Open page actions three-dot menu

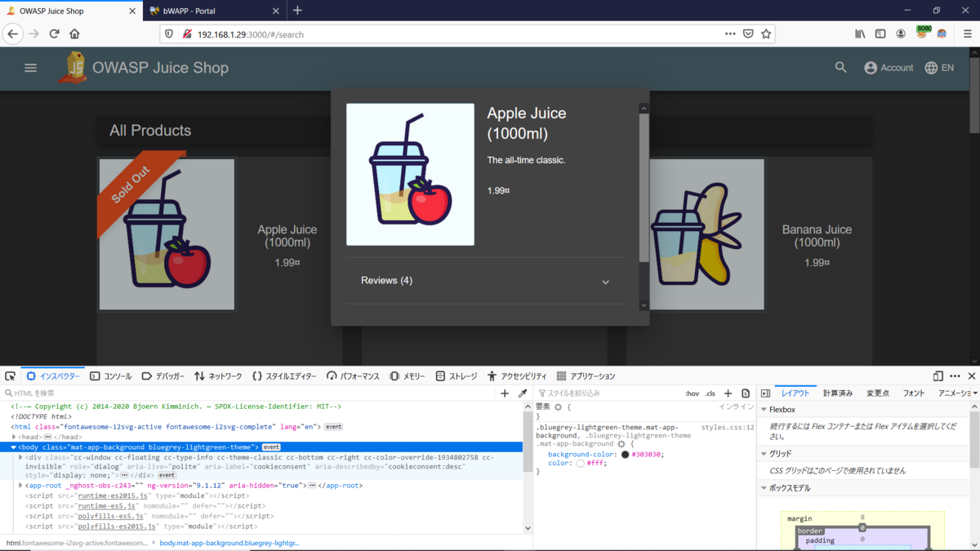730,34
